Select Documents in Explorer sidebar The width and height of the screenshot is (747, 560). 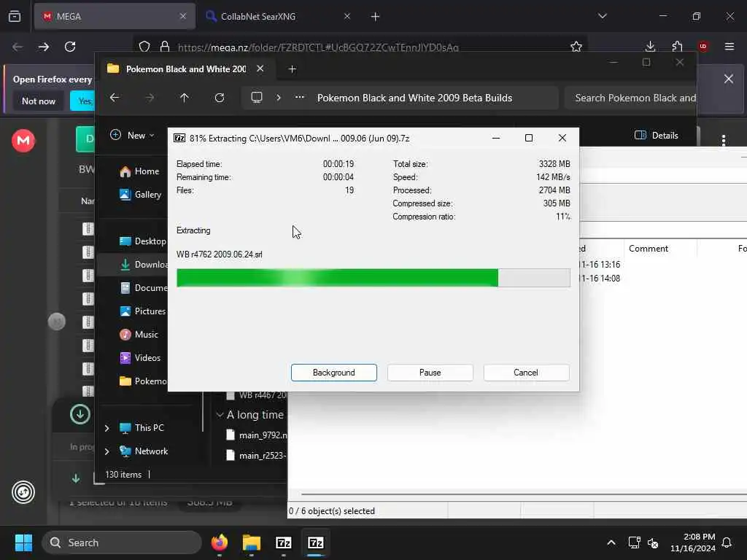click(143, 287)
